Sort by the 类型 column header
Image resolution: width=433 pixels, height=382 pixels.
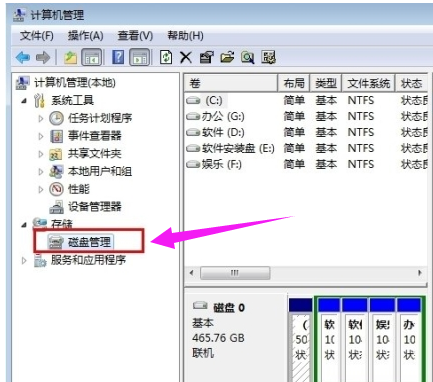tap(326, 83)
